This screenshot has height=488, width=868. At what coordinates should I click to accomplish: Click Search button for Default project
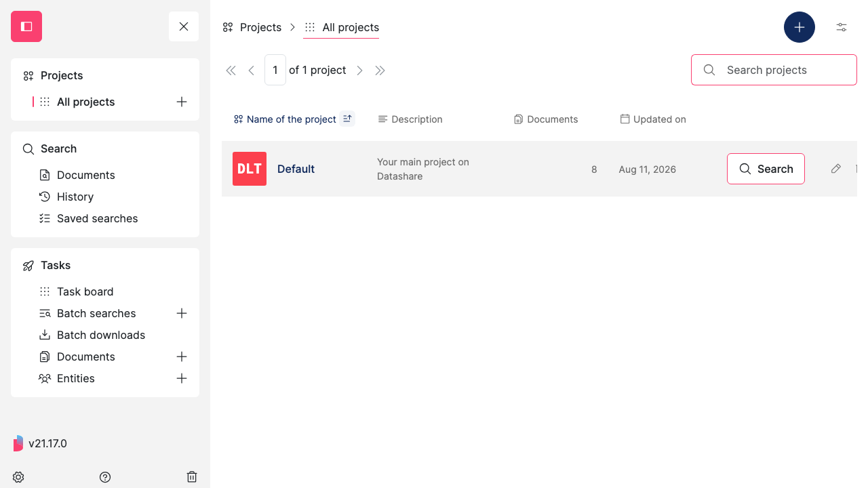coord(766,169)
